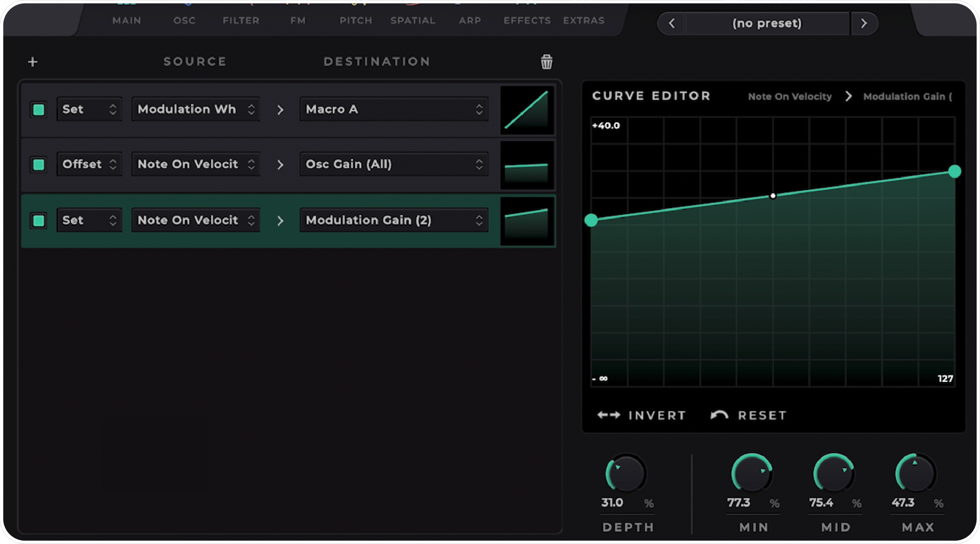
Task: Disable the Modulation Gain (2) modulation slot
Action: (x=39, y=220)
